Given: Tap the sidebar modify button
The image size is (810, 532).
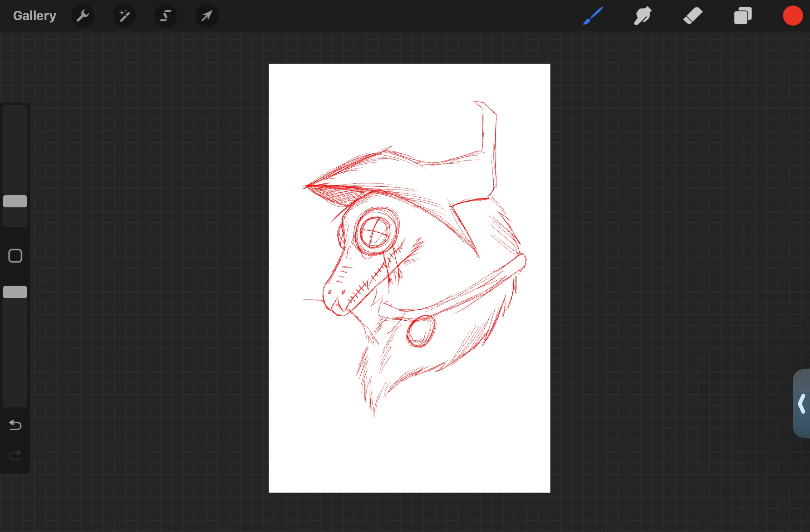Looking at the screenshot, I should coord(15,256).
